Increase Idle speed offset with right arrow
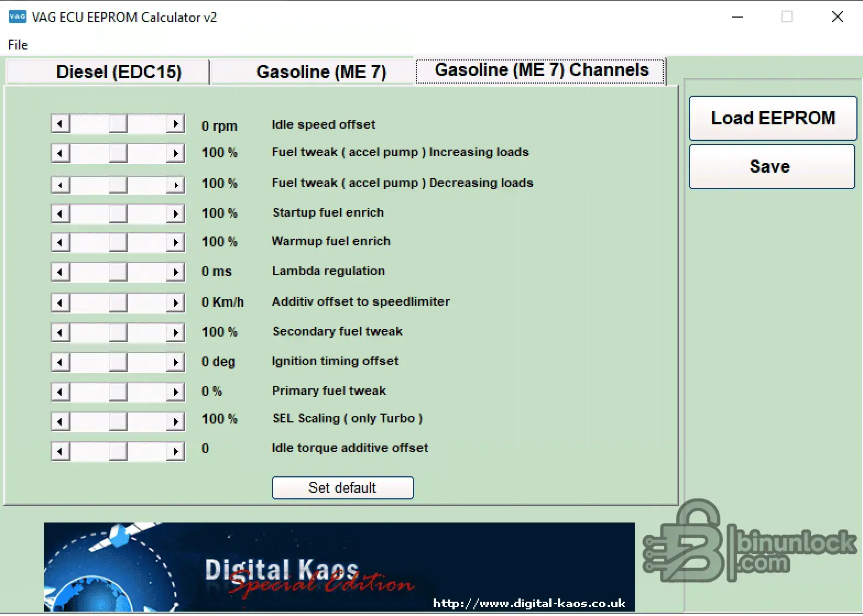The width and height of the screenshot is (863, 616). [x=176, y=124]
